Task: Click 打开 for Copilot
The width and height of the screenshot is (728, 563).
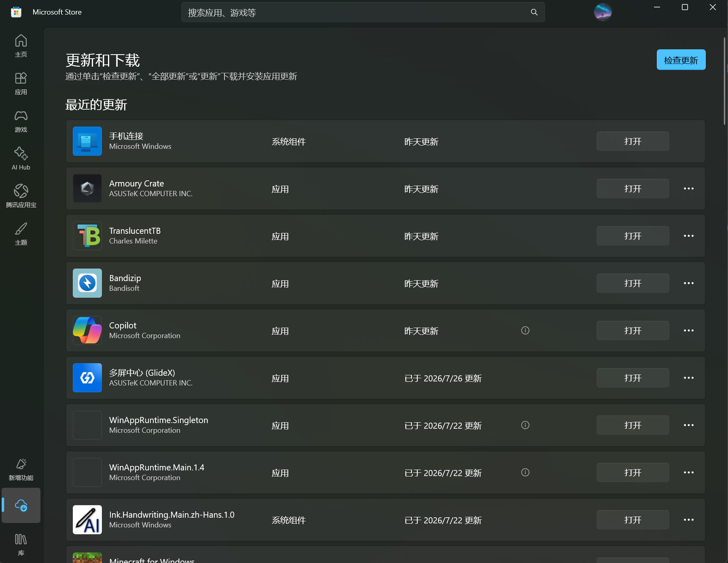Action: pos(633,330)
